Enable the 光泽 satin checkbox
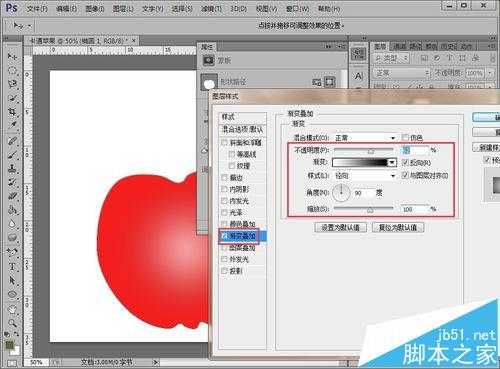 click(x=224, y=213)
